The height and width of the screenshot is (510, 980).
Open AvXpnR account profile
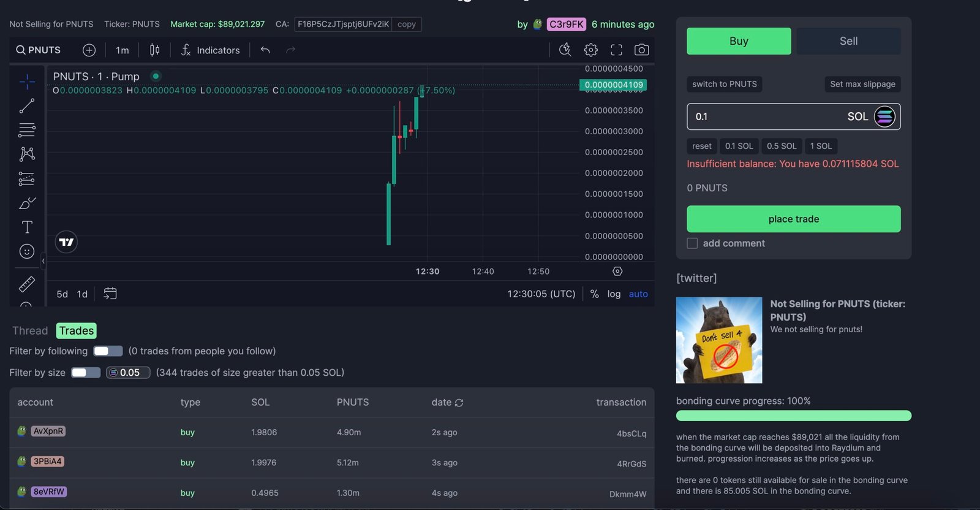pos(48,431)
